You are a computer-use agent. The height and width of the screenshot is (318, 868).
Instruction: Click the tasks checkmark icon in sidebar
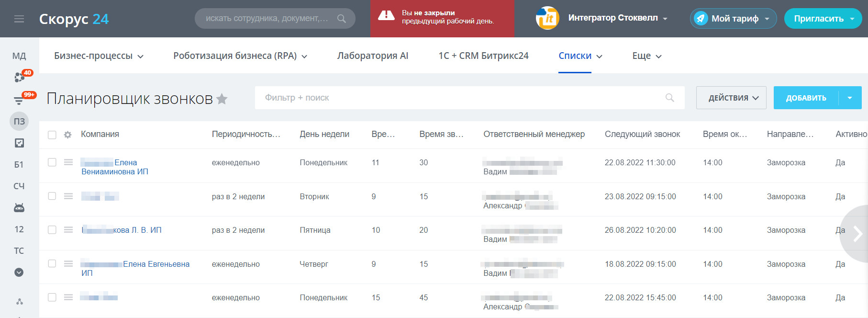[19, 143]
